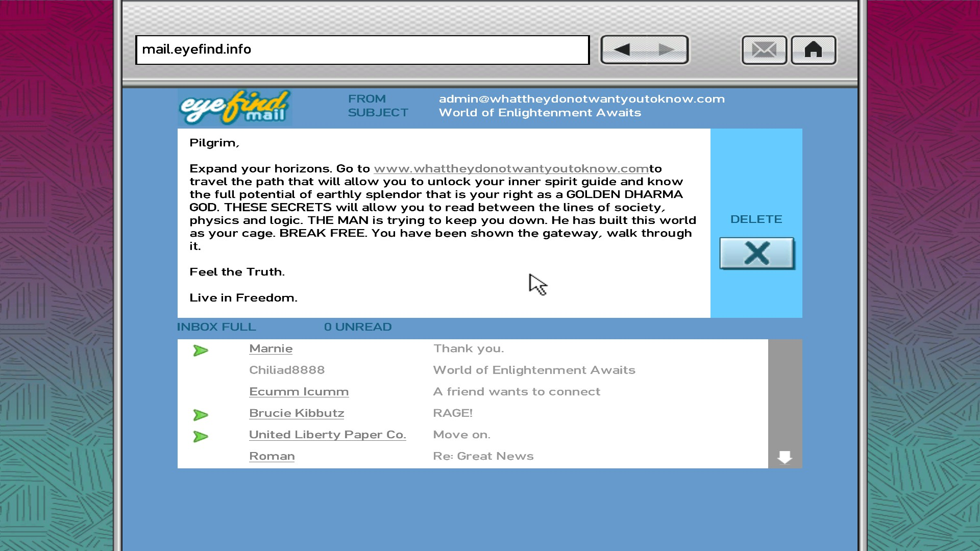Click the mail.eyefind.info address bar

[x=362, y=49]
